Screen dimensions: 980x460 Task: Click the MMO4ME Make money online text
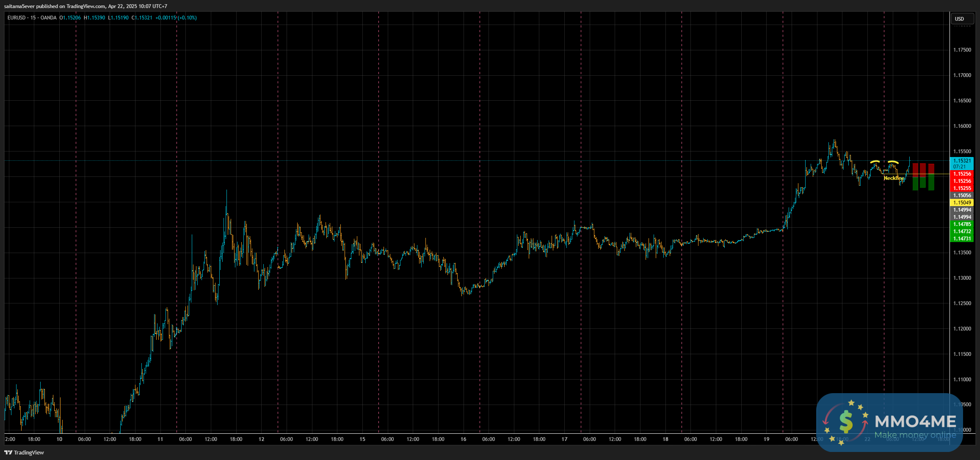point(915,435)
